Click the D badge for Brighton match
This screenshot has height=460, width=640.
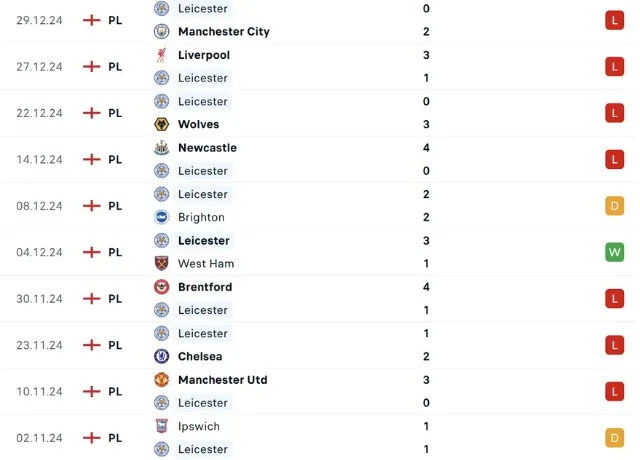614,206
